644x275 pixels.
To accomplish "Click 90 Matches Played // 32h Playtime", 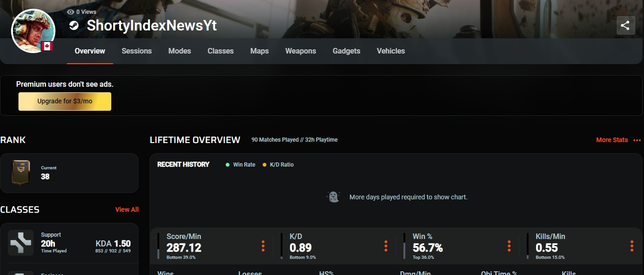I will tap(295, 140).
